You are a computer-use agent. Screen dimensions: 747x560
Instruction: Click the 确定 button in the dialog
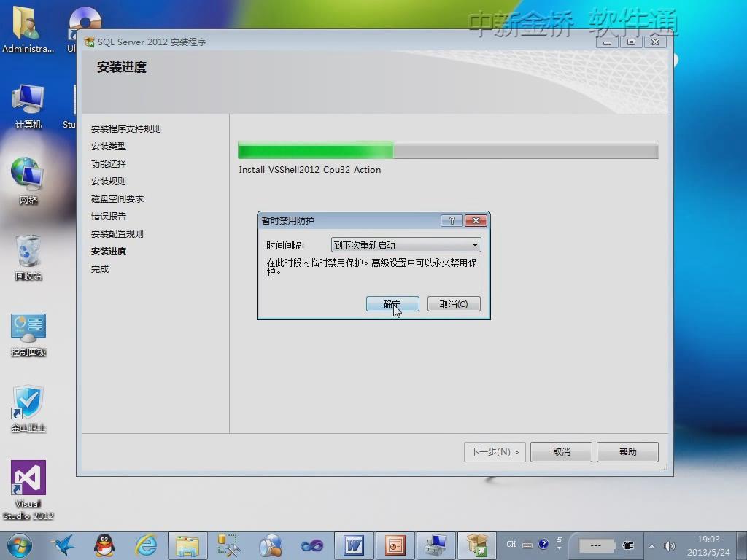point(392,304)
